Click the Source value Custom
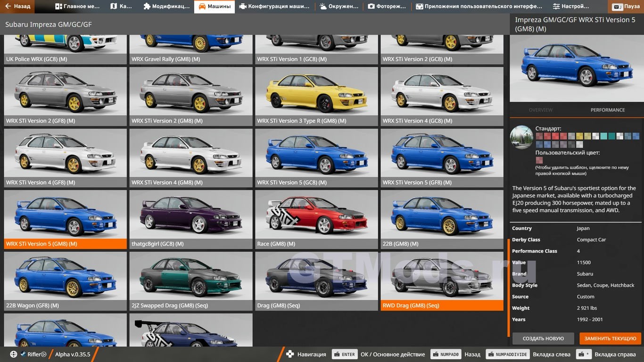644x362 pixels. point(586,296)
